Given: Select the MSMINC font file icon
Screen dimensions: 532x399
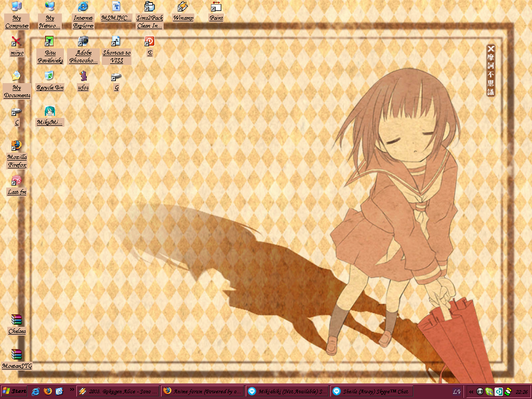Looking at the screenshot, I should coord(116,11).
